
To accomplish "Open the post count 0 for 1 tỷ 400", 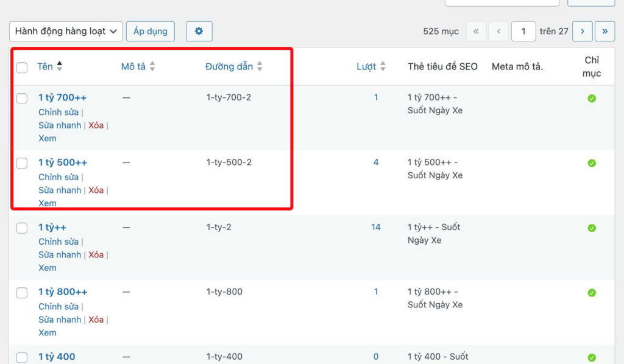I will [x=376, y=357].
